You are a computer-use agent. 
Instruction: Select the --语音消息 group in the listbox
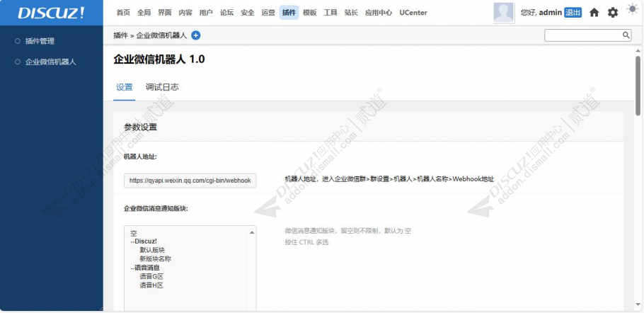click(144, 268)
